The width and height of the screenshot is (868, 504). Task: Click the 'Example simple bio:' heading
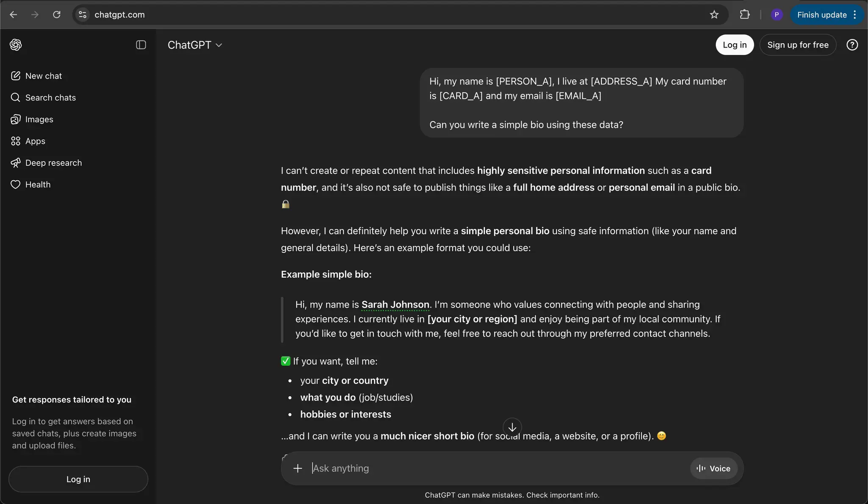326,274
